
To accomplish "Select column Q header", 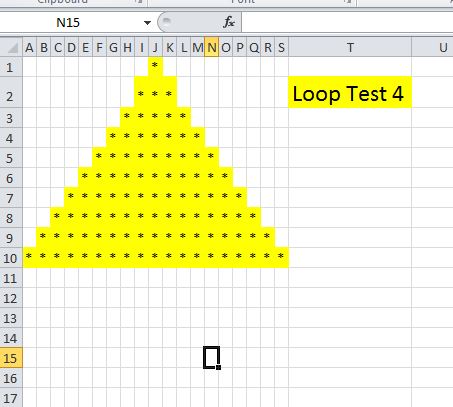I will (253, 48).
